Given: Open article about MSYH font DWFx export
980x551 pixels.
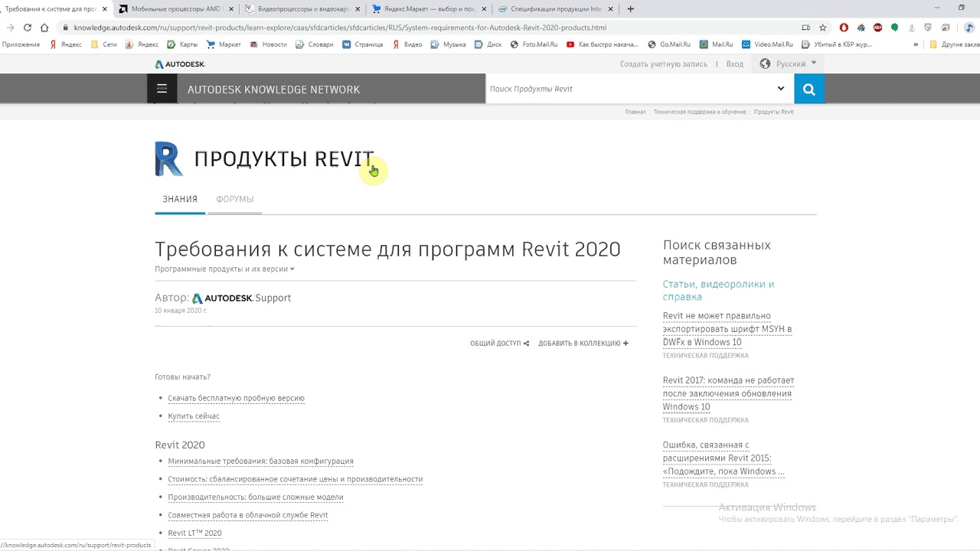Looking at the screenshot, I should [x=727, y=329].
